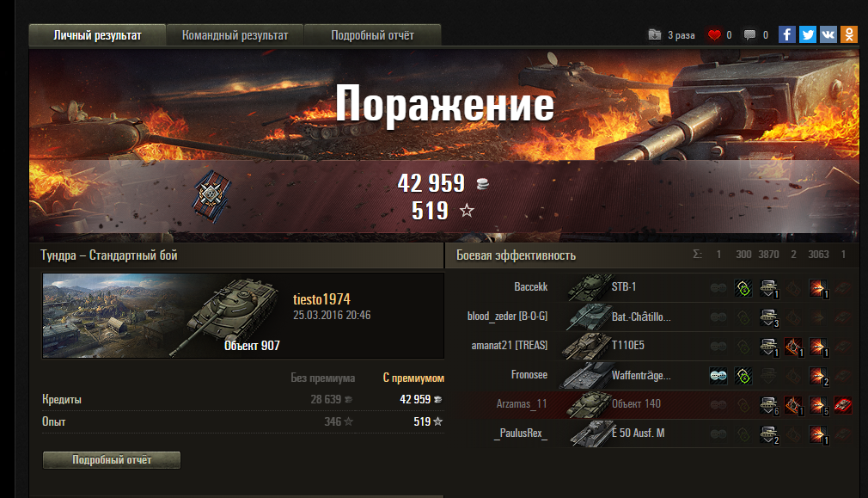Click destroyed vehicle icon in Arzamas_11 row
The height and width of the screenshot is (498, 868).
pyautogui.click(x=842, y=405)
